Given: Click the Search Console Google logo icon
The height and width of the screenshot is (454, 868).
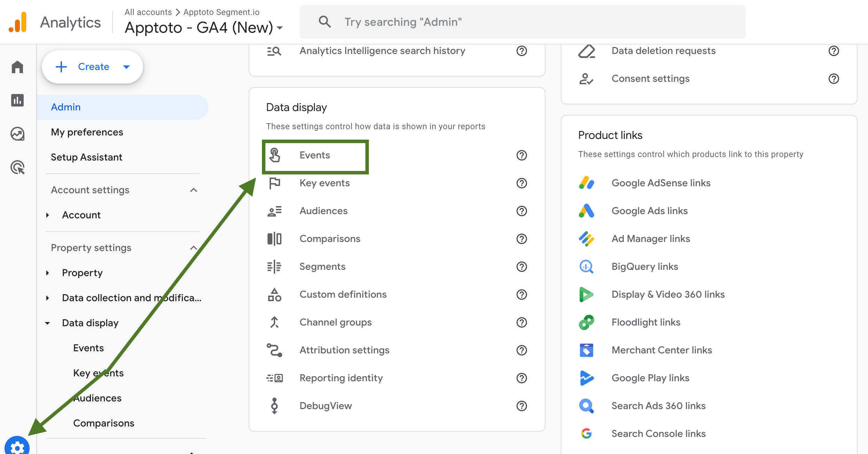Looking at the screenshot, I should [587, 433].
